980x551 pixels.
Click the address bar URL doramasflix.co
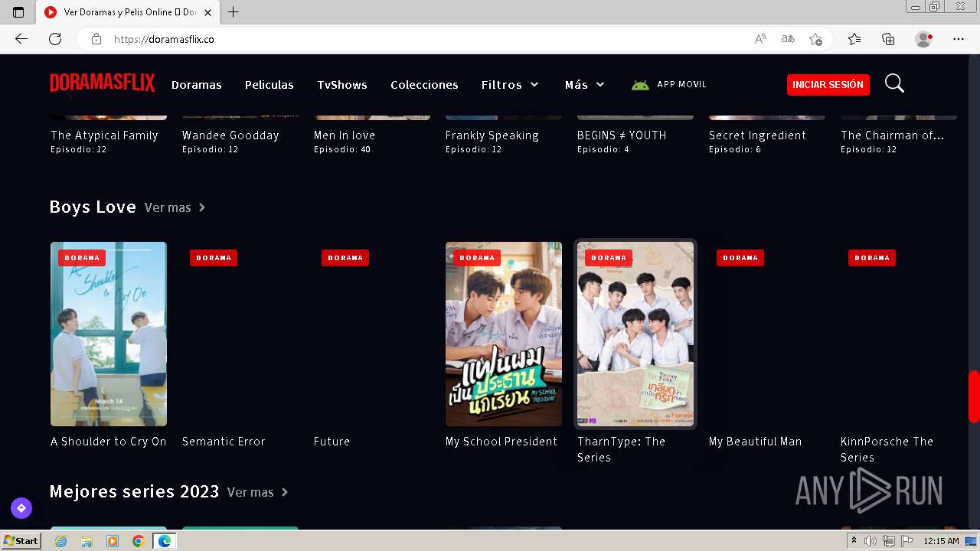(164, 39)
